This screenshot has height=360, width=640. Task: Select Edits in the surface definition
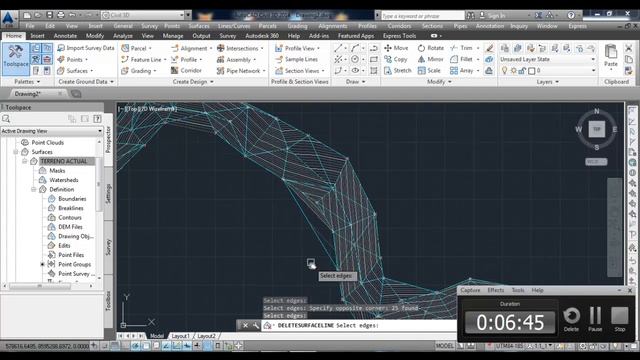point(64,246)
